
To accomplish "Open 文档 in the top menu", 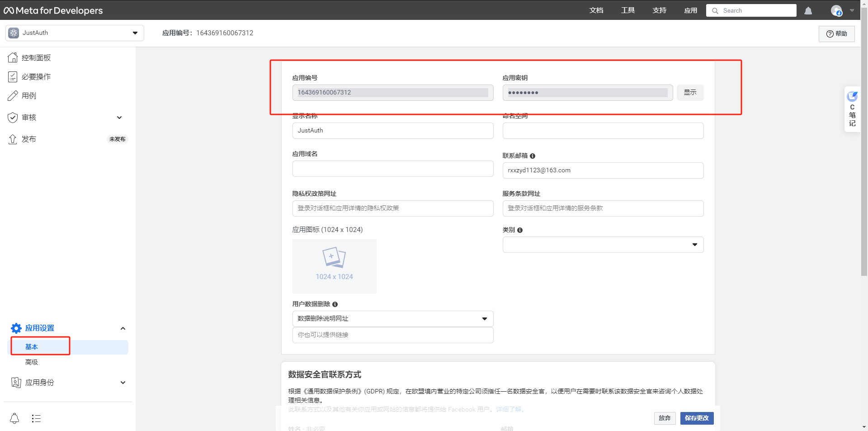I will 596,10.
